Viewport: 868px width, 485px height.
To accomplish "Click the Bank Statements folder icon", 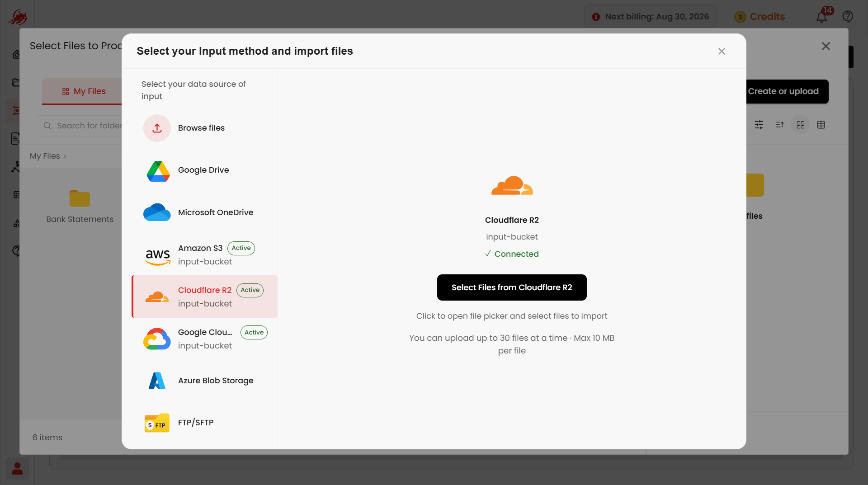I will point(80,198).
